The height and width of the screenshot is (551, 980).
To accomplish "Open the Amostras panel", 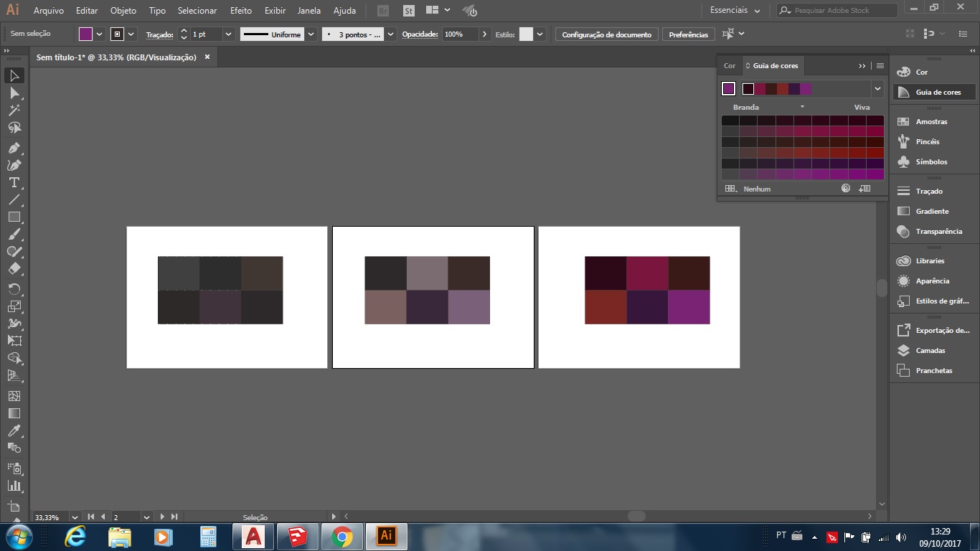I will pos(931,122).
